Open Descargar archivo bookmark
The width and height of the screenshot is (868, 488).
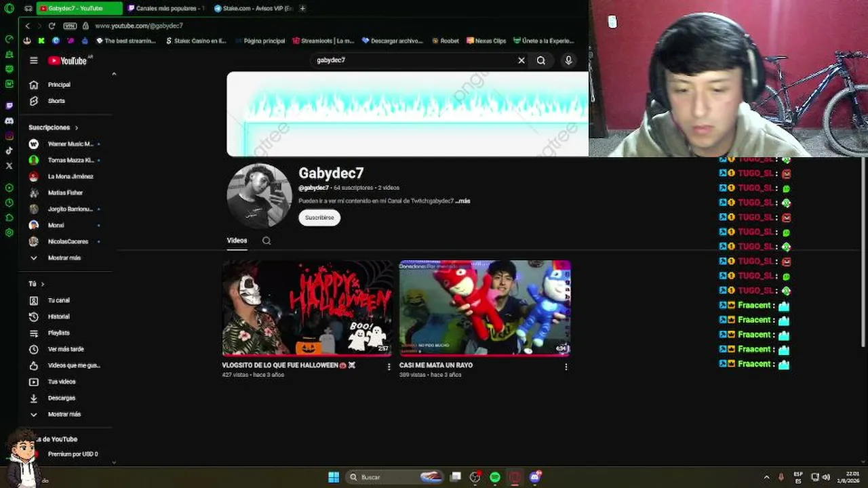(x=392, y=41)
